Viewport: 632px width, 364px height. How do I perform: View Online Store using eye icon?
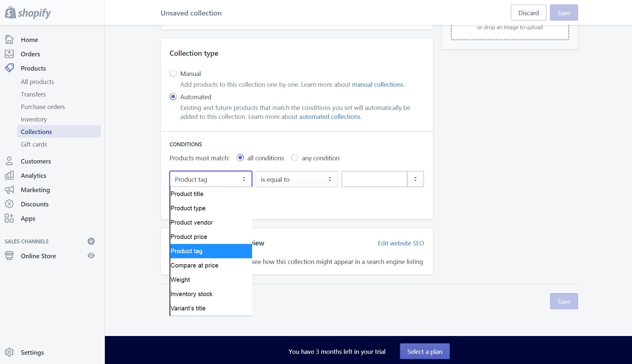[91, 256]
